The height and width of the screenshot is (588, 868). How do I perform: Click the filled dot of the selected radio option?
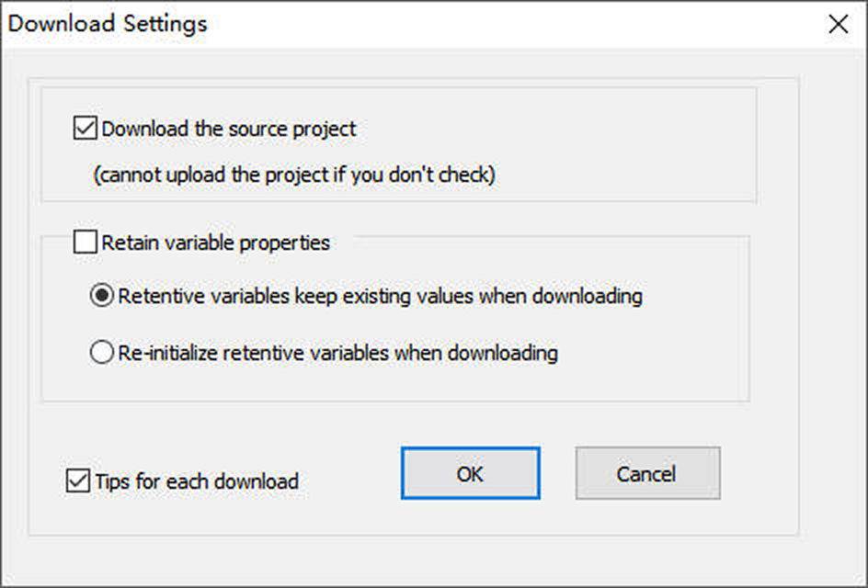pyautogui.click(x=101, y=297)
